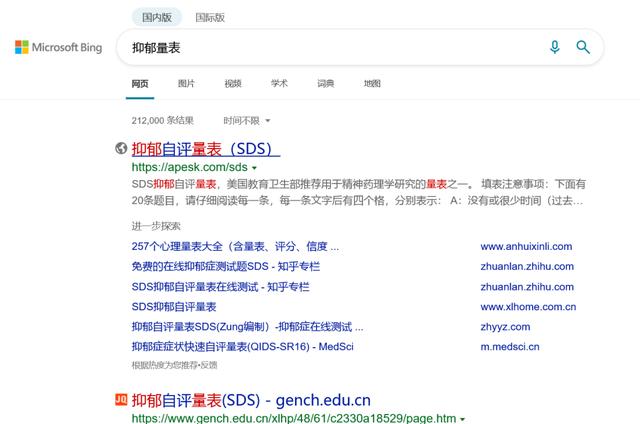Select the 视频 tab
Image resolution: width=640 pixels, height=424 pixels.
tap(233, 83)
